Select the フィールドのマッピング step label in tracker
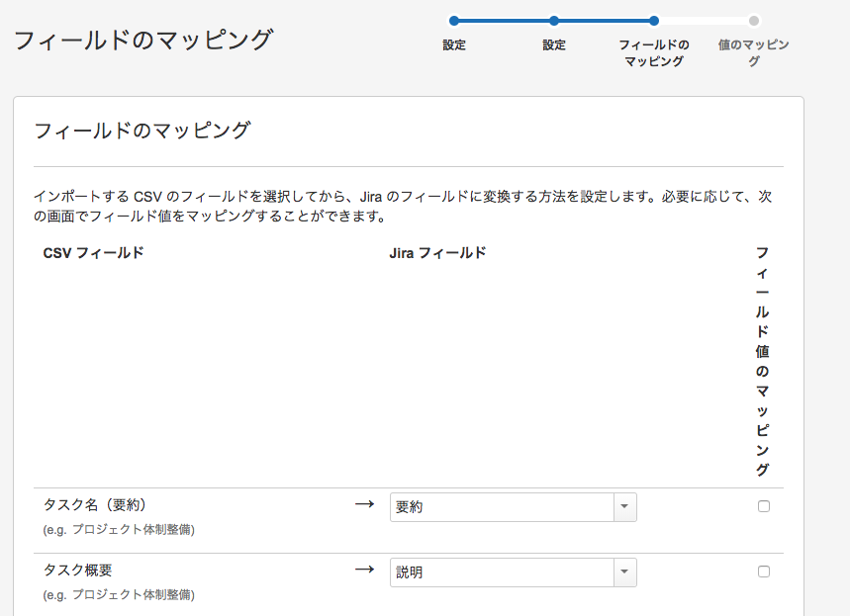Image resolution: width=850 pixels, height=616 pixels. pyautogui.click(x=654, y=52)
